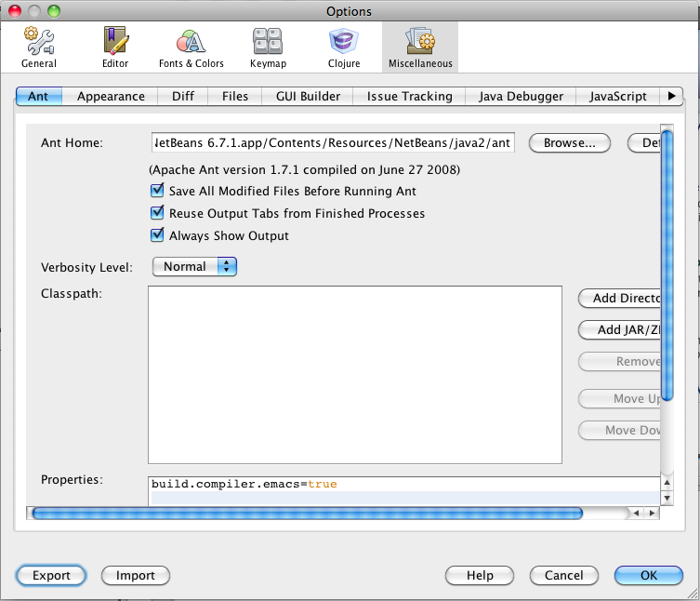Open the General options category
Viewport: 700px width, 601px height.
coord(39,47)
